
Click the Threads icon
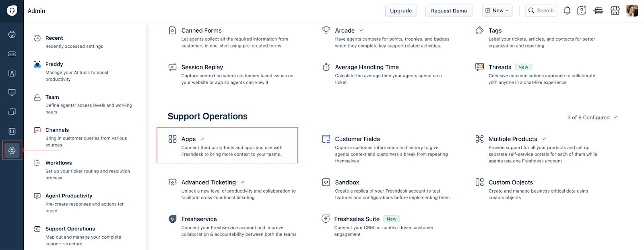coord(479,67)
